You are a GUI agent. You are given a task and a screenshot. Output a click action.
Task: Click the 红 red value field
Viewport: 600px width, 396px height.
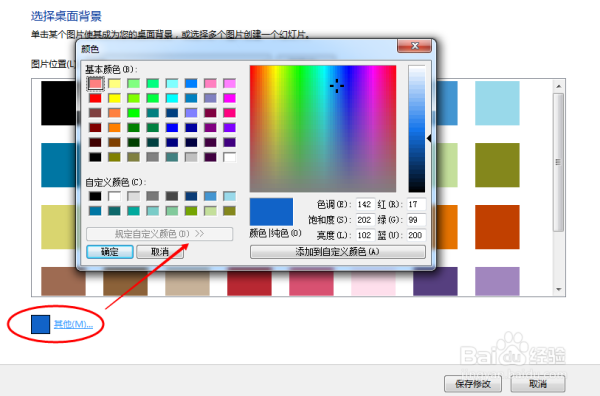coord(416,204)
